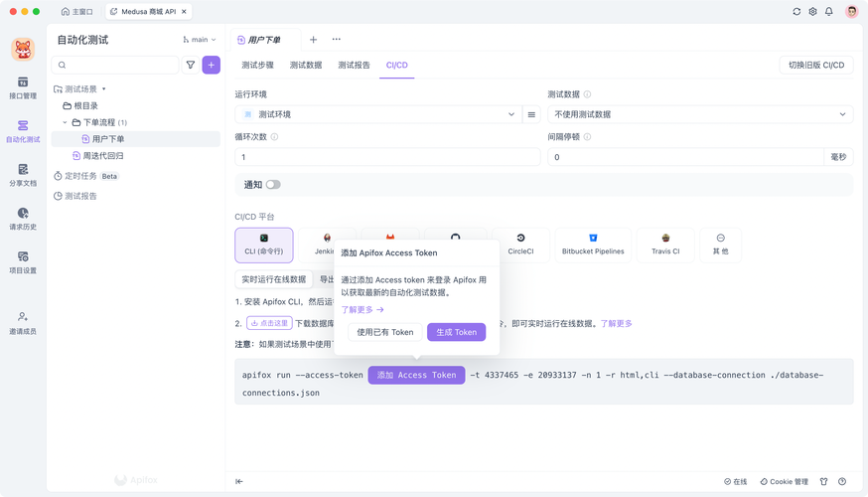Click the user profile avatar
868x497 pixels.
pyautogui.click(x=851, y=11)
